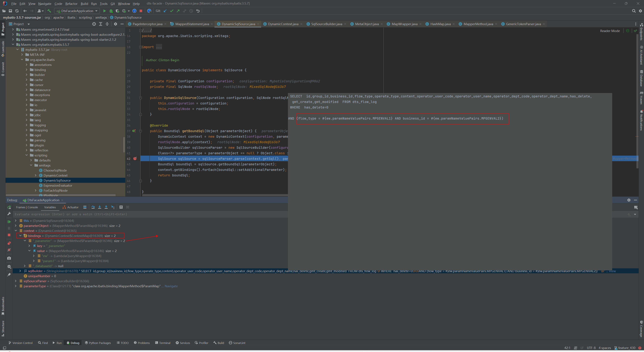Viewport: 644px width, 352px height.
Task: Toggle the Project tool window stripe button
Action: (x=3, y=29)
